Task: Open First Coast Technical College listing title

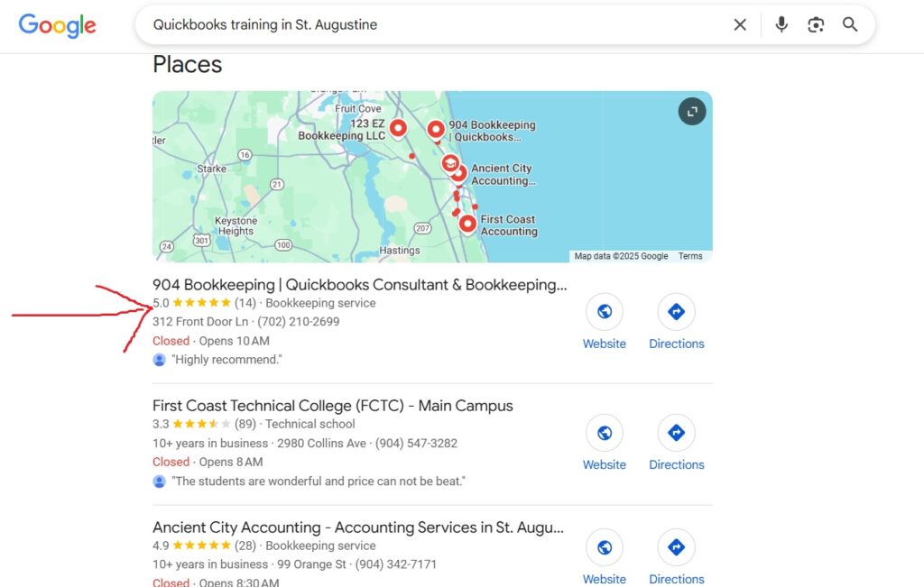Action: pyautogui.click(x=332, y=406)
